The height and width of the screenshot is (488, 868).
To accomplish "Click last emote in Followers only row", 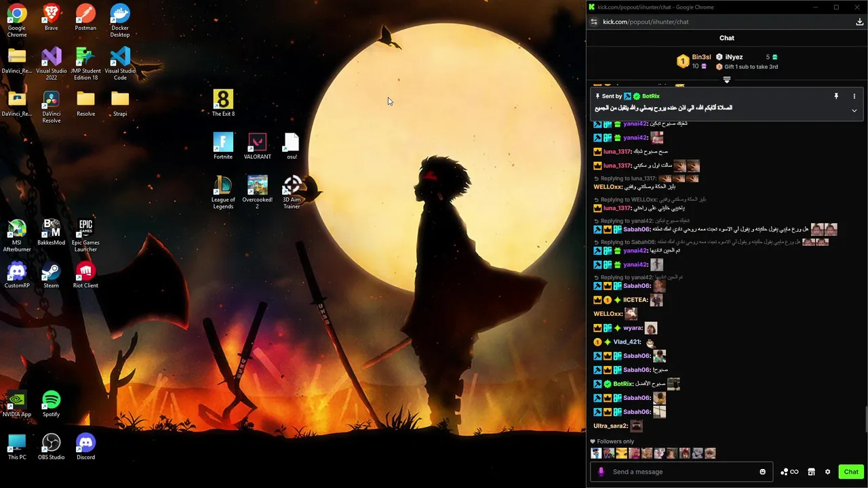I will click(710, 453).
